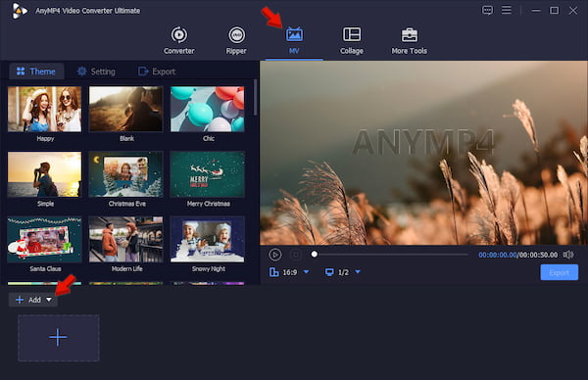Image resolution: width=588 pixels, height=380 pixels.
Task: Click the aspect ratio icon beside 16:9
Action: point(274,271)
